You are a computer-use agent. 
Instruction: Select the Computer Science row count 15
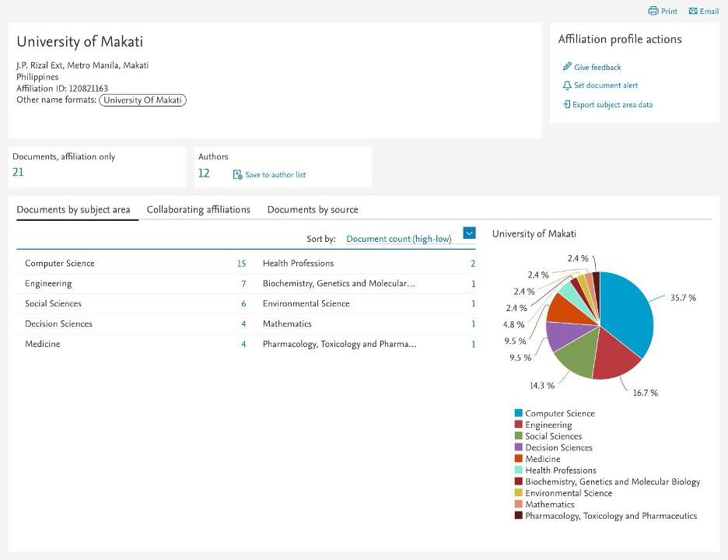tap(241, 264)
